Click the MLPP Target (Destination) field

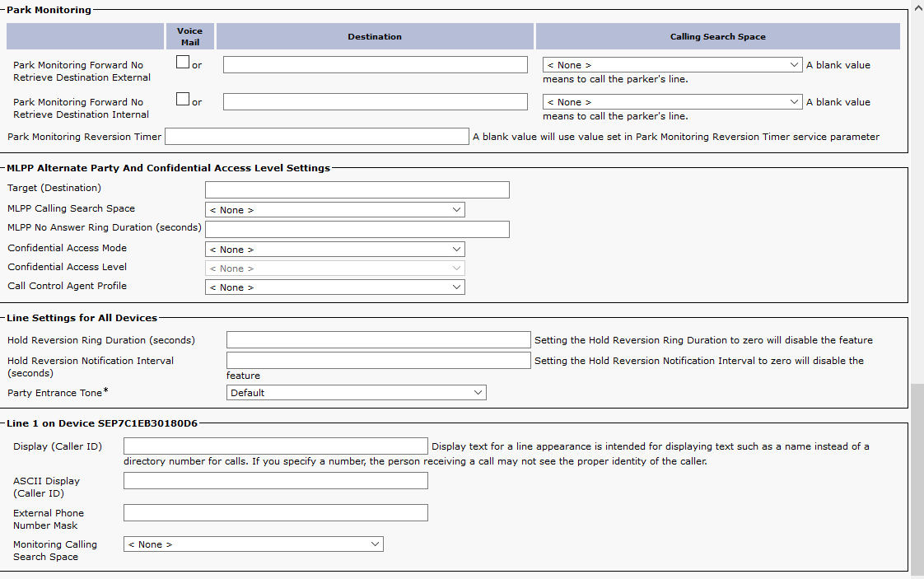357,190
